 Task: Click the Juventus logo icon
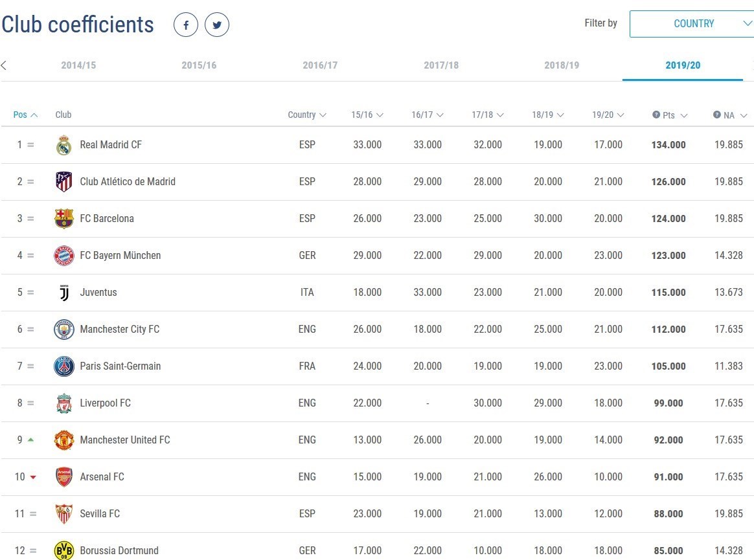(x=63, y=293)
